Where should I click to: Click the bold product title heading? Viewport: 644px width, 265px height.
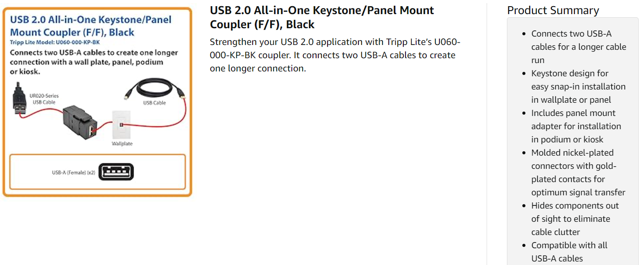(322, 17)
